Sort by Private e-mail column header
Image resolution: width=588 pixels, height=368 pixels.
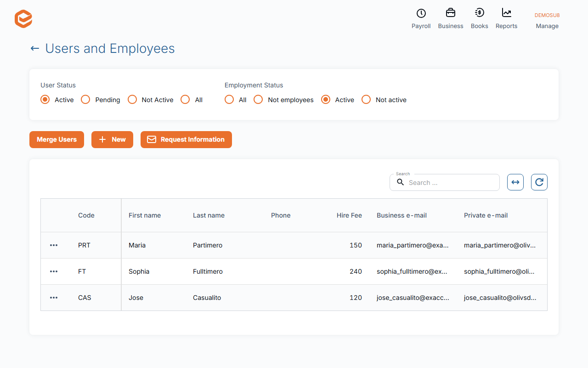pyautogui.click(x=486, y=215)
